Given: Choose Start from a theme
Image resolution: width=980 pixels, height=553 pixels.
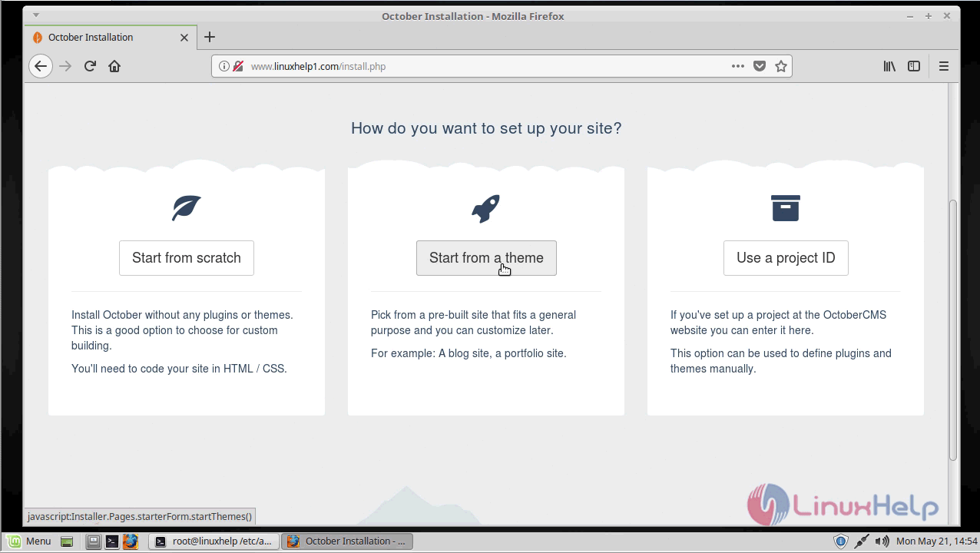Looking at the screenshot, I should click(486, 258).
